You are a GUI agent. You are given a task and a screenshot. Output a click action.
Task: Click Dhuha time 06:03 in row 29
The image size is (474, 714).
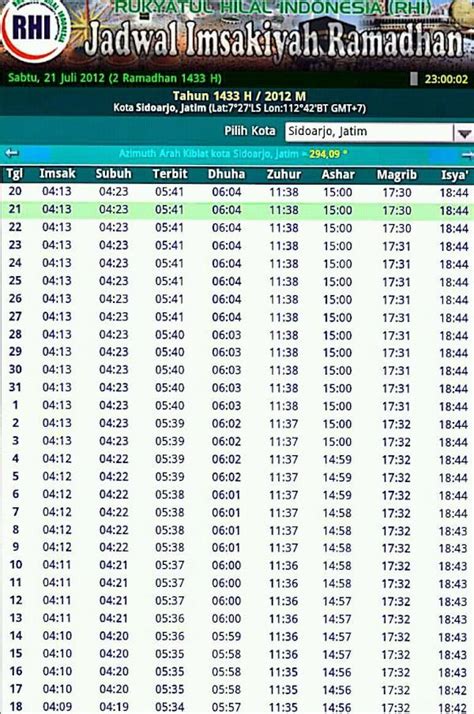(226, 352)
